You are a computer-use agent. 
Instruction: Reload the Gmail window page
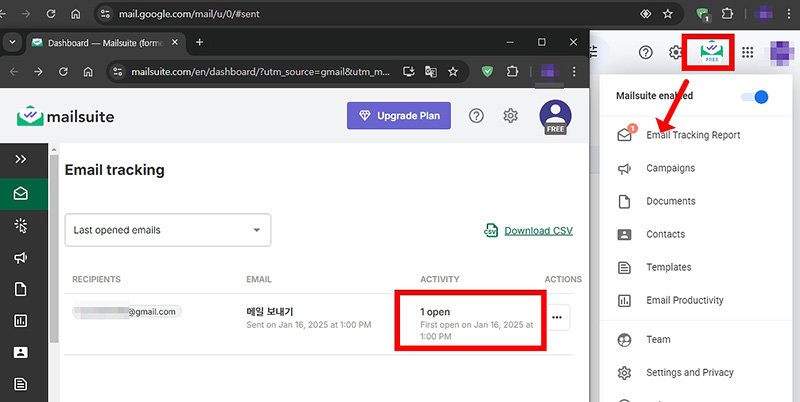click(51, 14)
